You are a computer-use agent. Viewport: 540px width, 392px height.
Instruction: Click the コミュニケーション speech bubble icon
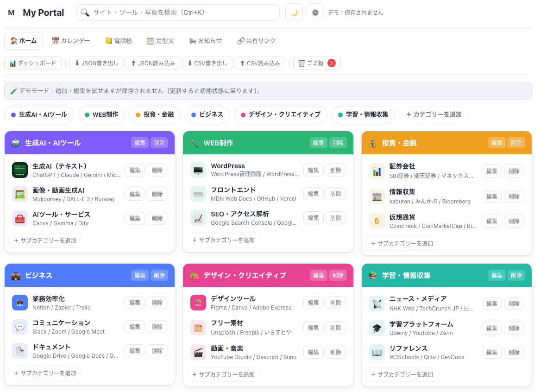pos(19,327)
